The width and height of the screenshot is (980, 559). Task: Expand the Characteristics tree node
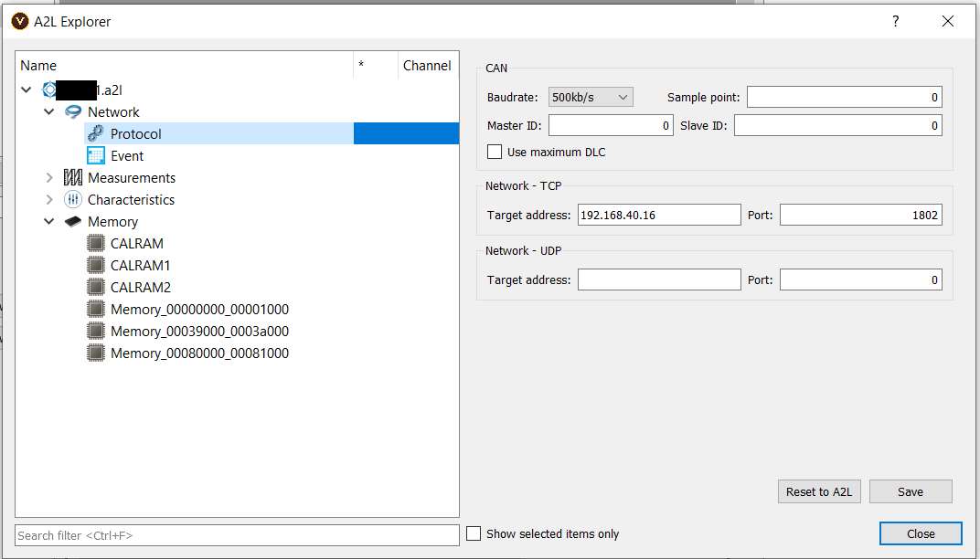[49, 200]
